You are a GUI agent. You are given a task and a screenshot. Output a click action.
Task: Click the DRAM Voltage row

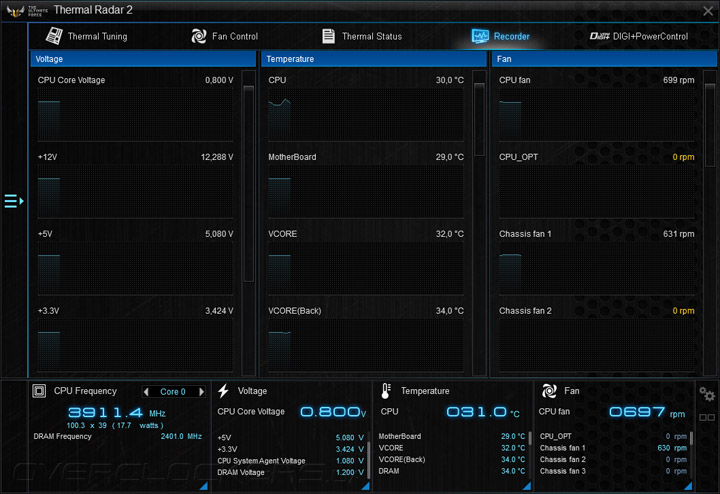tap(291, 472)
